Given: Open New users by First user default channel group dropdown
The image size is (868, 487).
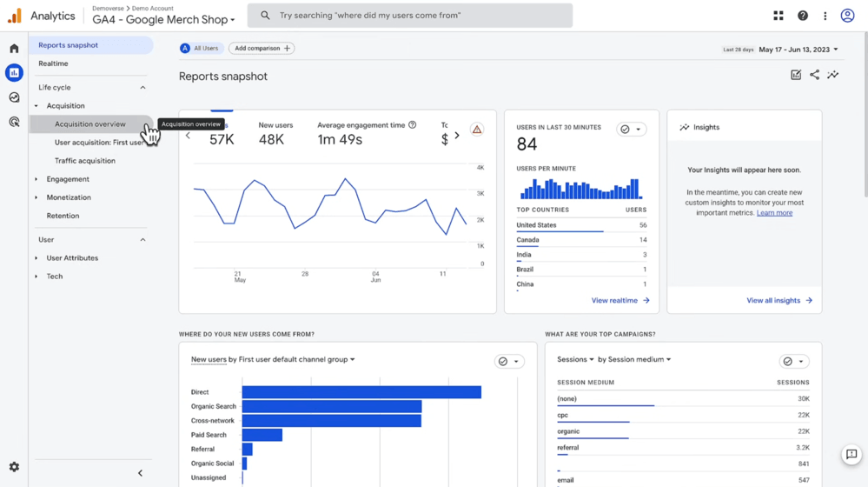Looking at the screenshot, I should pos(273,359).
